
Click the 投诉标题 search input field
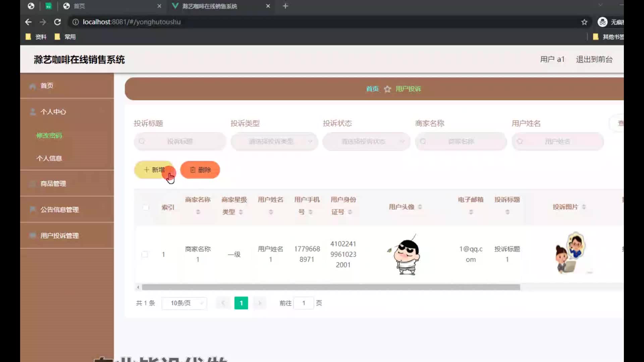click(x=180, y=141)
